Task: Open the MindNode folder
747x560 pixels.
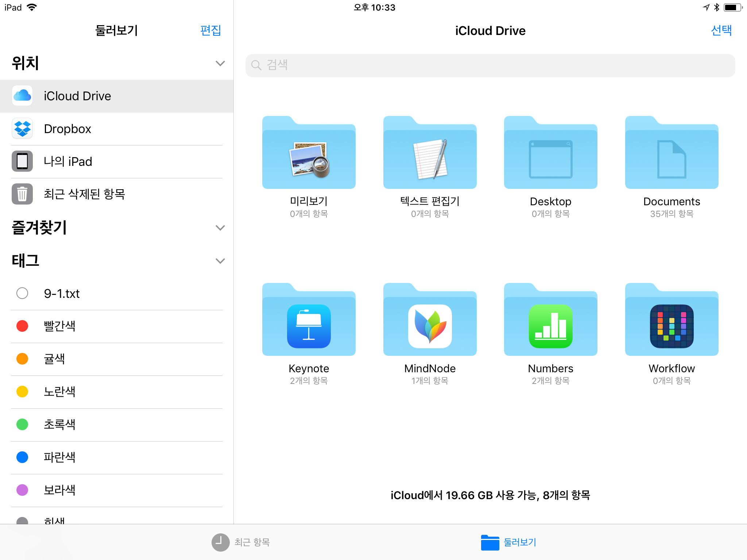Action: (x=430, y=319)
